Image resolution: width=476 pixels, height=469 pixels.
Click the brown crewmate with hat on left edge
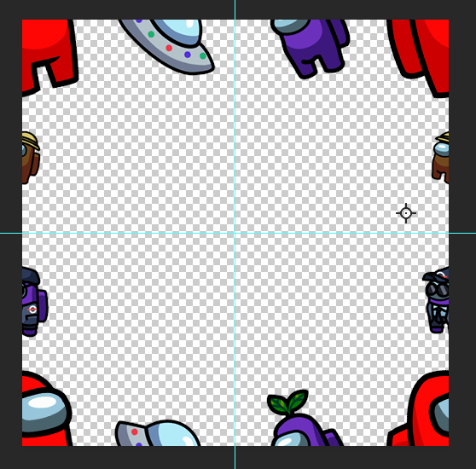tap(31, 158)
